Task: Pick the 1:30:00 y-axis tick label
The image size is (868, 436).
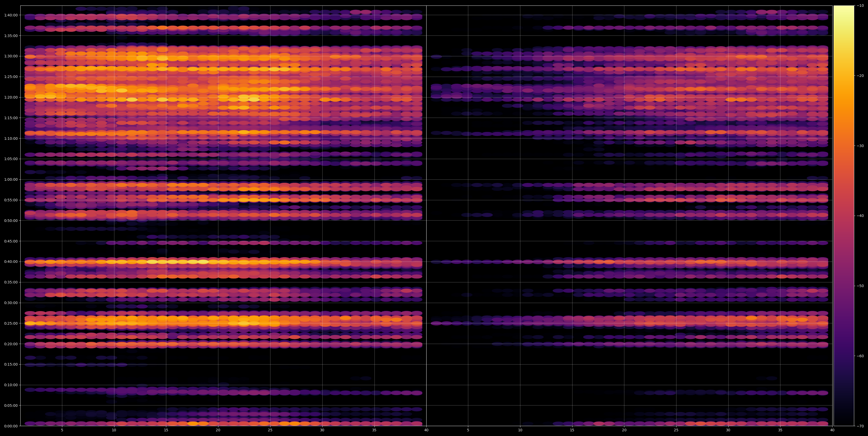Action: 11,56
